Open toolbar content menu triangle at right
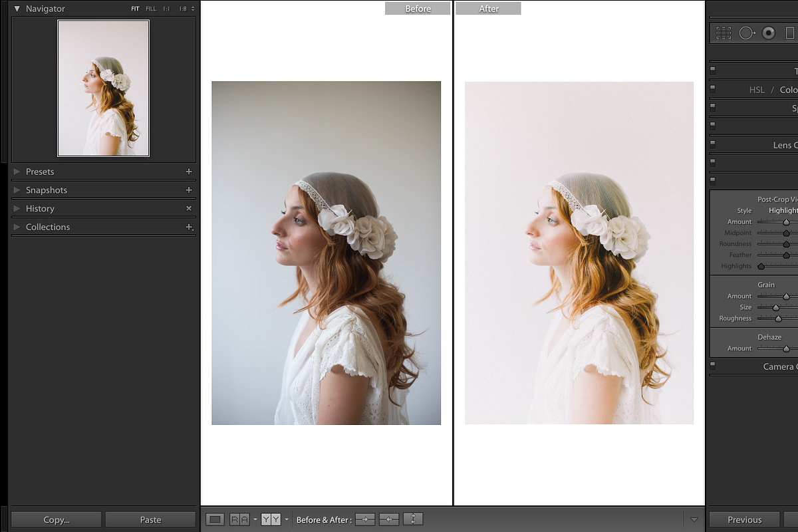The image size is (798, 532). pos(694,519)
